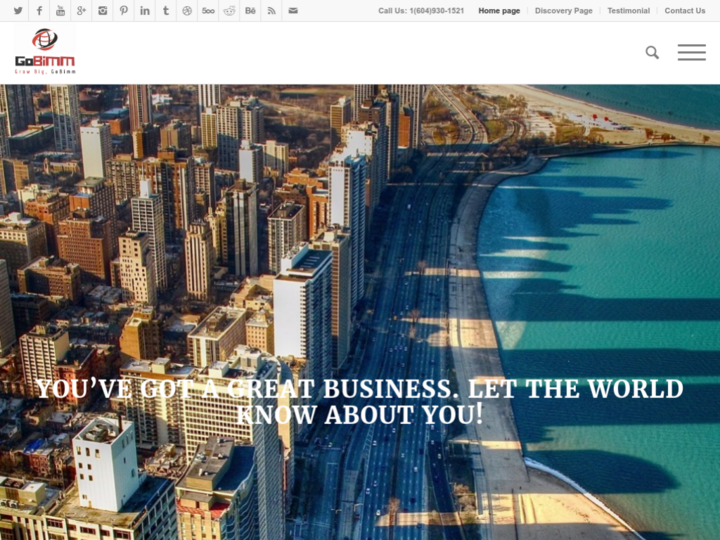720x540 pixels.
Task: Open the Twitter social icon
Action: pos(18,11)
